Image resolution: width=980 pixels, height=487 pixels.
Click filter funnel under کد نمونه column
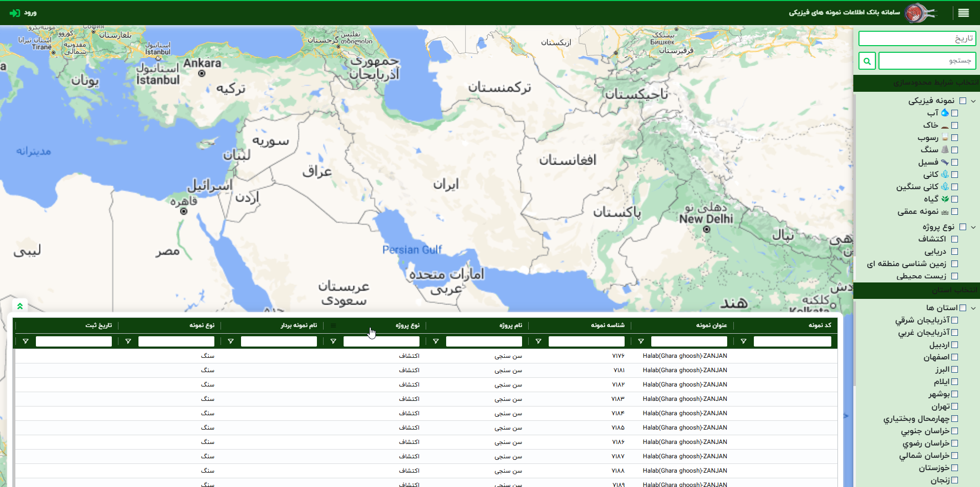(743, 341)
